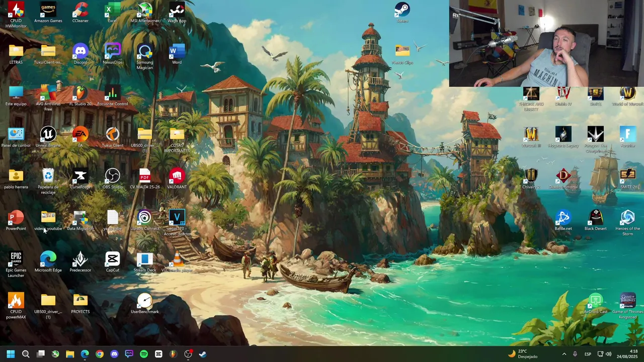Image resolution: width=644 pixels, height=362 pixels.
Task: Open the NexusClips app shortcut
Action: pyautogui.click(x=113, y=54)
